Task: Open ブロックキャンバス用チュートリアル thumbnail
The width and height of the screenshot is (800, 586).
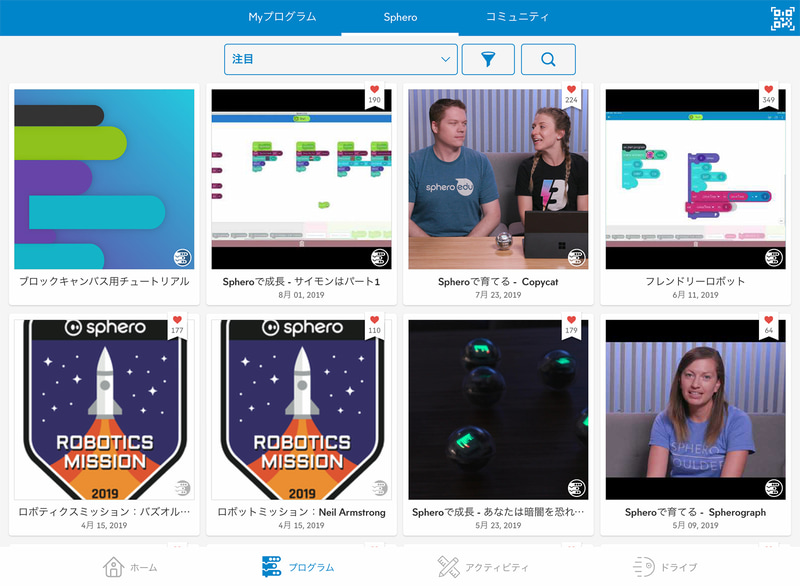Action: tap(104, 179)
